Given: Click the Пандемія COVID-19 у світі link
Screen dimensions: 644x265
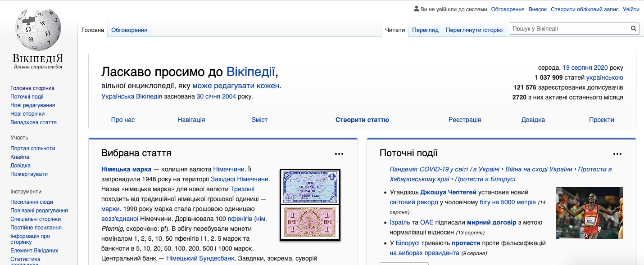Looking at the screenshot, I should coord(428,170).
